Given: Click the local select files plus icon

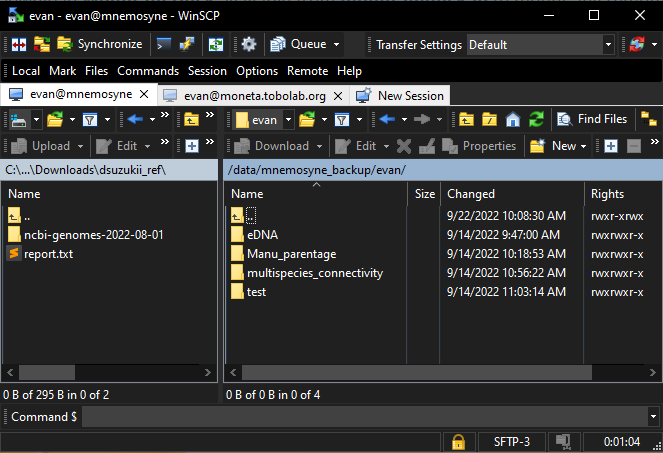Looking at the screenshot, I should click(192, 147).
